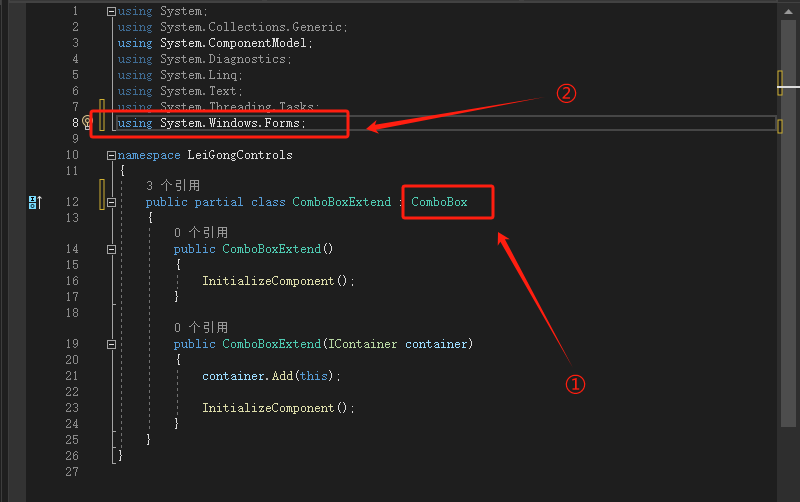Click line number 10 in the gutter
This screenshot has height=502, width=800.
[x=72, y=155]
